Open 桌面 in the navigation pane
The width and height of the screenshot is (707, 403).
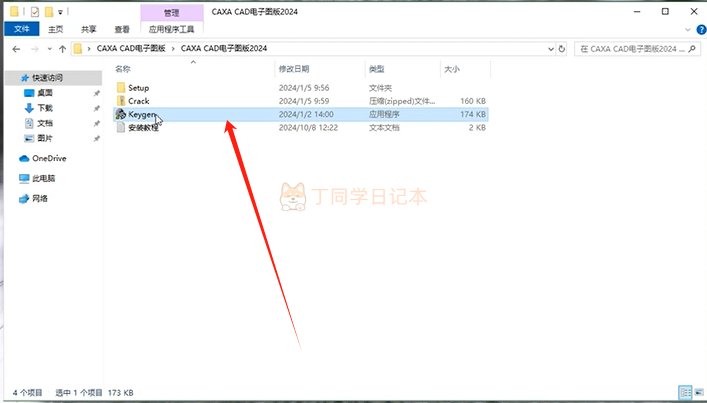pyautogui.click(x=45, y=93)
